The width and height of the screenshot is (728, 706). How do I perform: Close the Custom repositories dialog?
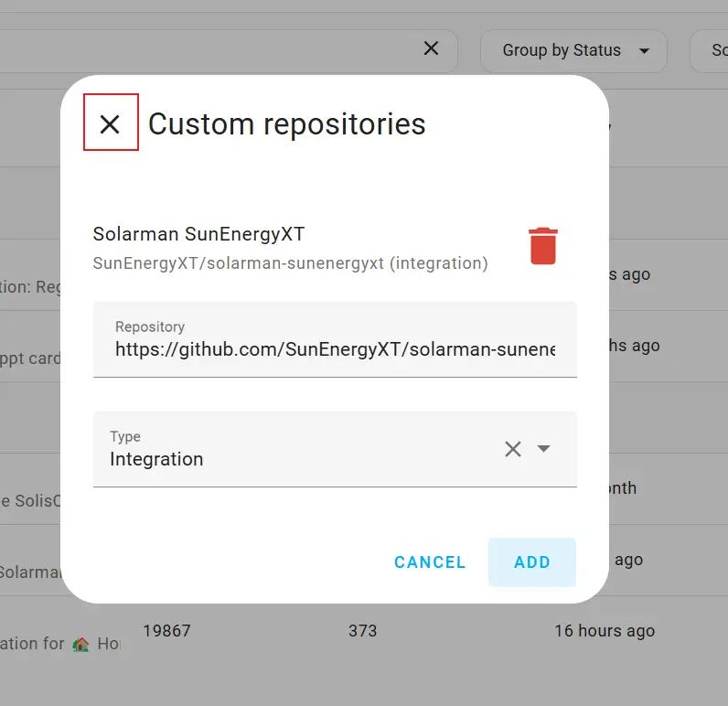[x=110, y=123]
